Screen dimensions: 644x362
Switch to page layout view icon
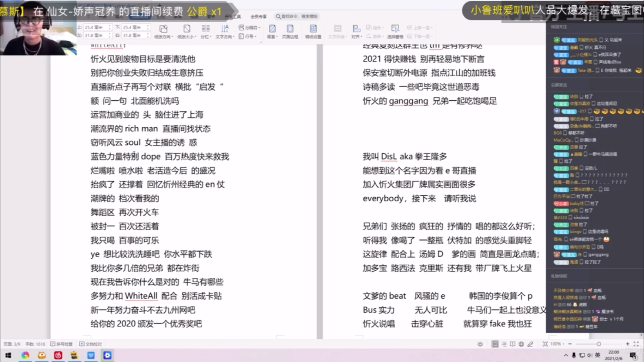[495, 344]
